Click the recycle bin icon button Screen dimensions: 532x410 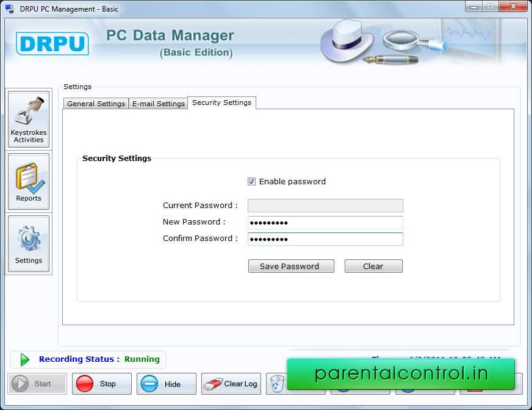(277, 384)
